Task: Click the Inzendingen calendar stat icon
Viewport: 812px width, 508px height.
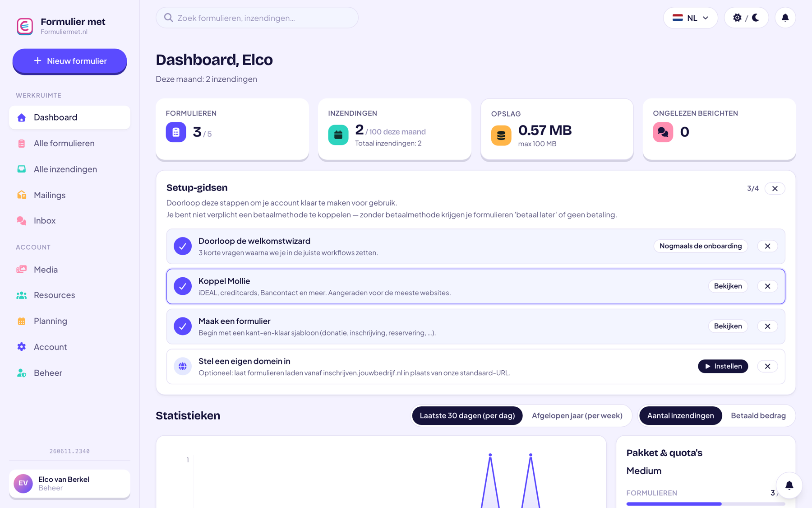Action: [338, 135]
